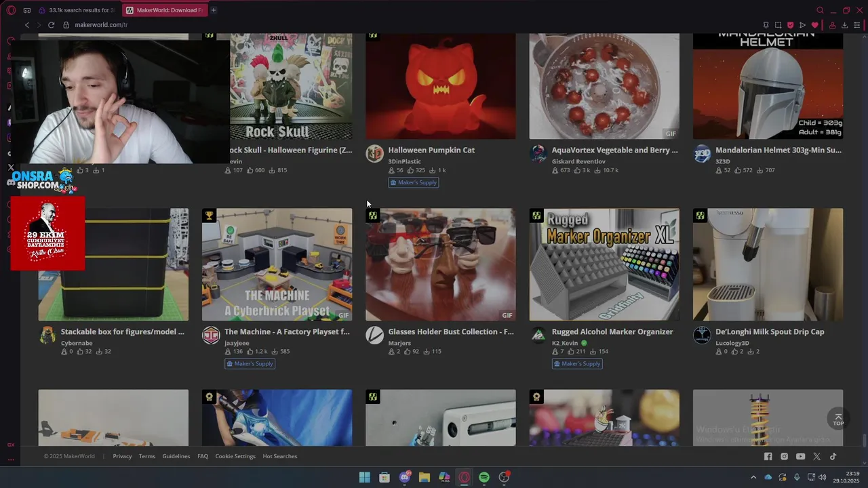The height and width of the screenshot is (488, 868).
Task: Open Spotify from the taskbar
Action: coord(484,477)
